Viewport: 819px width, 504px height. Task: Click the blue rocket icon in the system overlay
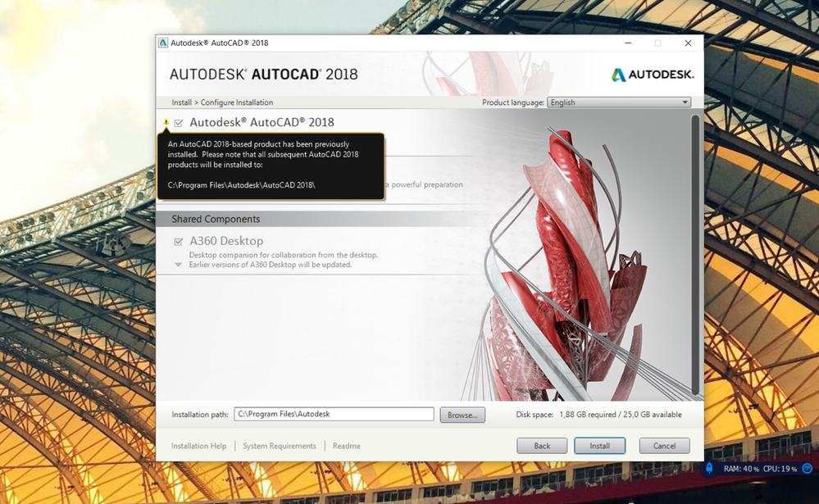point(709,468)
